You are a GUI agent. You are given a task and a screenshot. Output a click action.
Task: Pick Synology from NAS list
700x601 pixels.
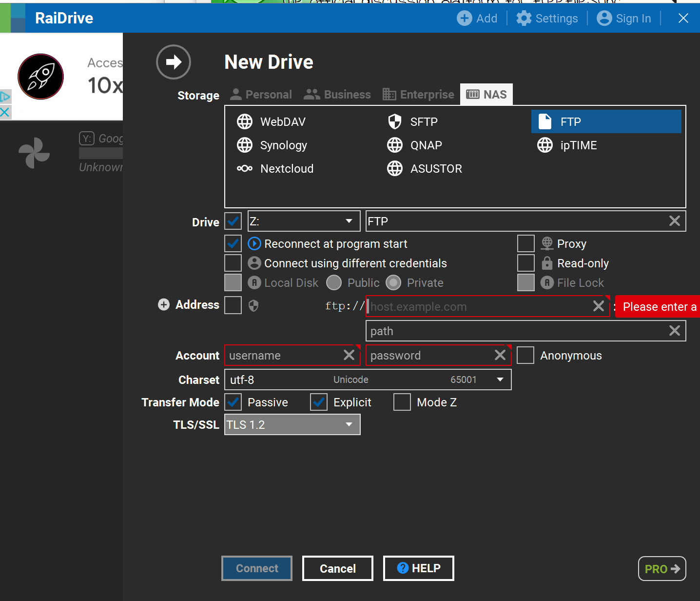point(272,145)
